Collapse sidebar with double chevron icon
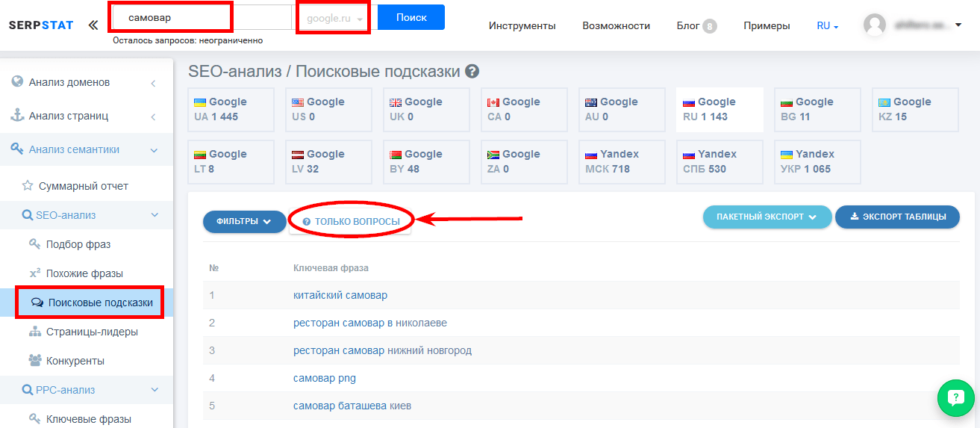This screenshot has height=428, width=980. 93,25
